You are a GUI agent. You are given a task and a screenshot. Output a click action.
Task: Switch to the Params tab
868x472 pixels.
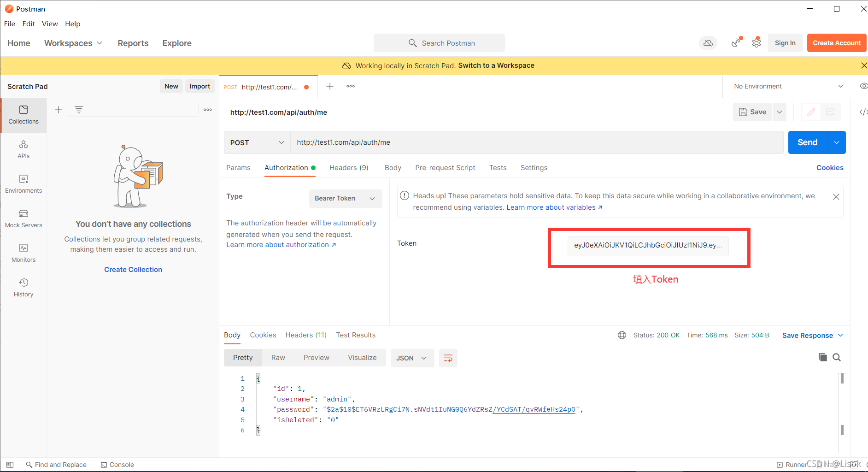[238, 168]
